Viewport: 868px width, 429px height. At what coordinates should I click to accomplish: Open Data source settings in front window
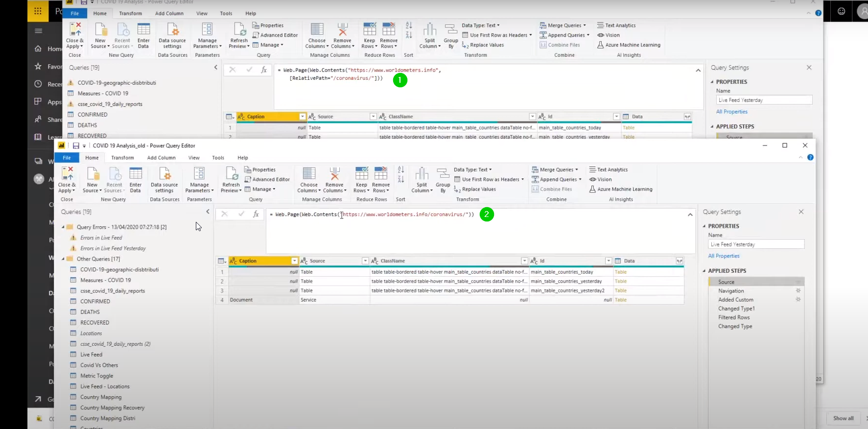click(x=164, y=180)
